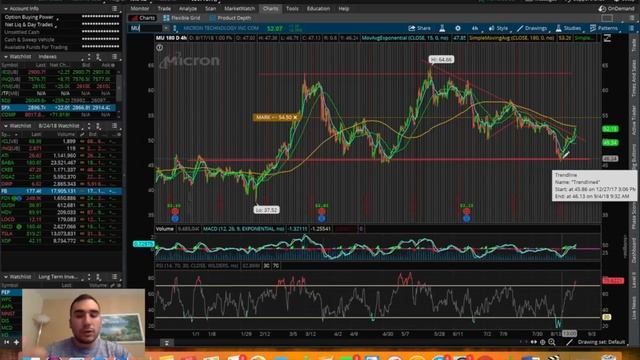The width and height of the screenshot is (640, 360).
Task: Open symbol dropdown next to MU field
Action: pyautogui.click(x=166, y=28)
